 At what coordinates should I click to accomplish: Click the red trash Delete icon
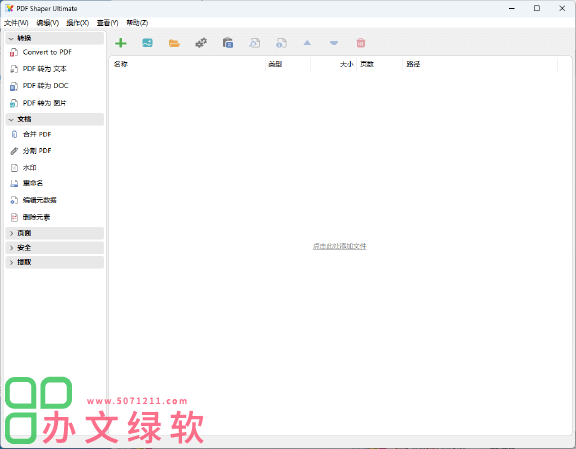[361, 43]
